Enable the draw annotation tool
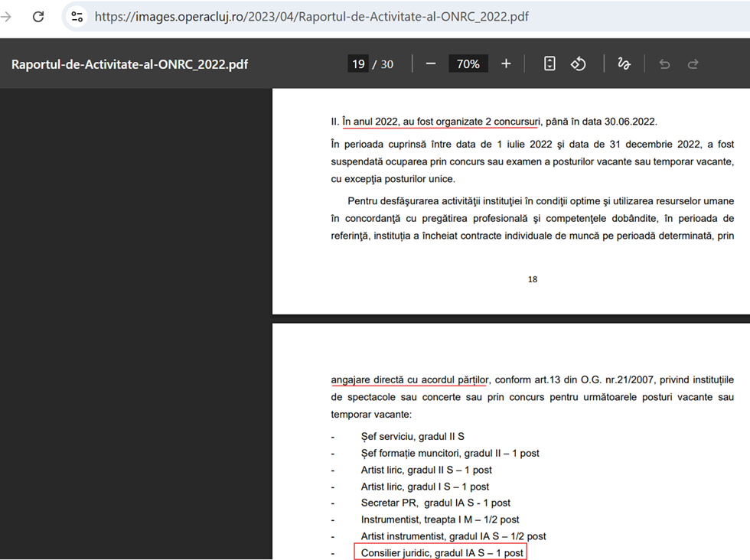The width and height of the screenshot is (750, 560). click(624, 64)
